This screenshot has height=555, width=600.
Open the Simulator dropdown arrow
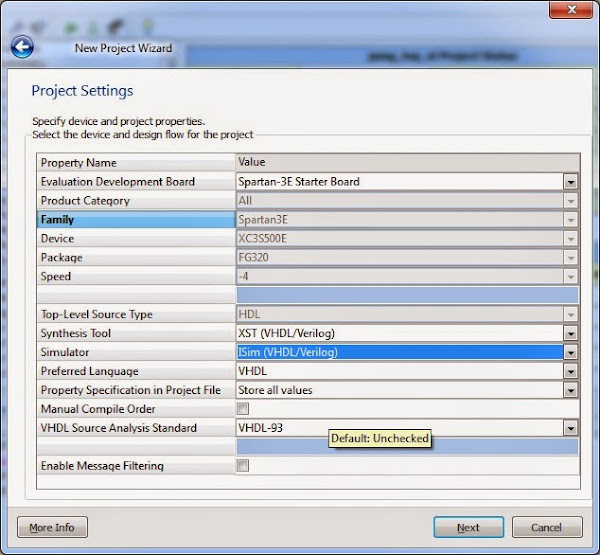click(570, 352)
